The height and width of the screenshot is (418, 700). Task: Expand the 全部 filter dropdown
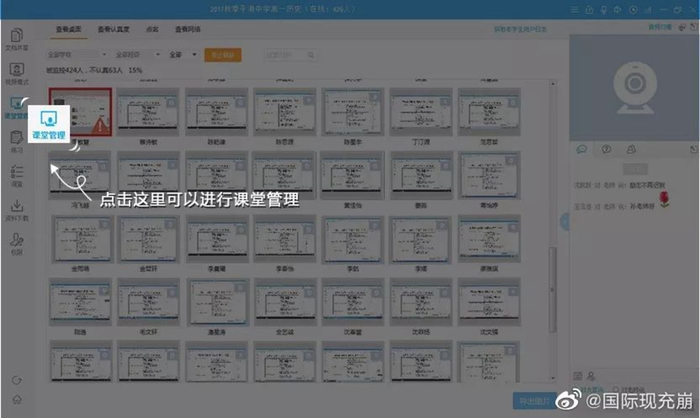click(x=183, y=54)
